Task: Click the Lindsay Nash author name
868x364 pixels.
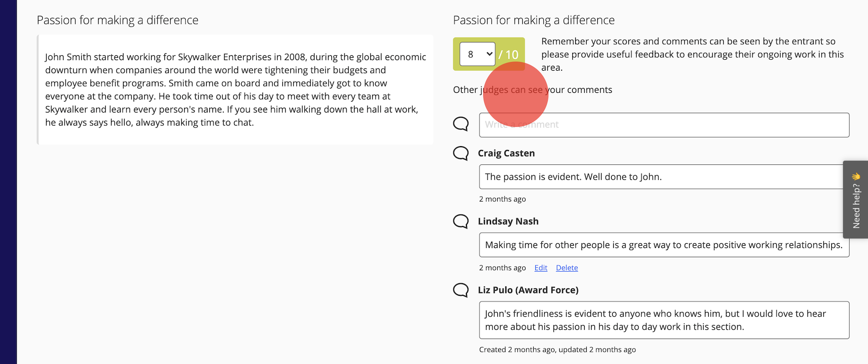Action: coord(508,221)
